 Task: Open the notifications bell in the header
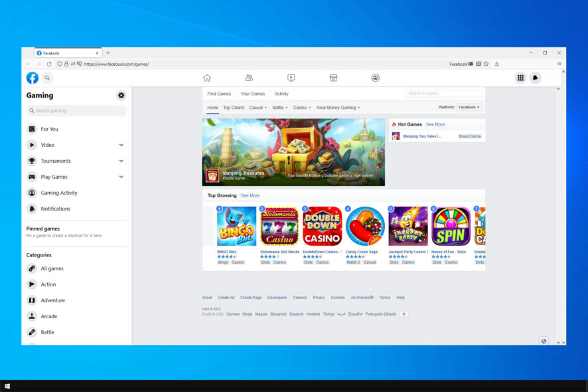point(535,78)
